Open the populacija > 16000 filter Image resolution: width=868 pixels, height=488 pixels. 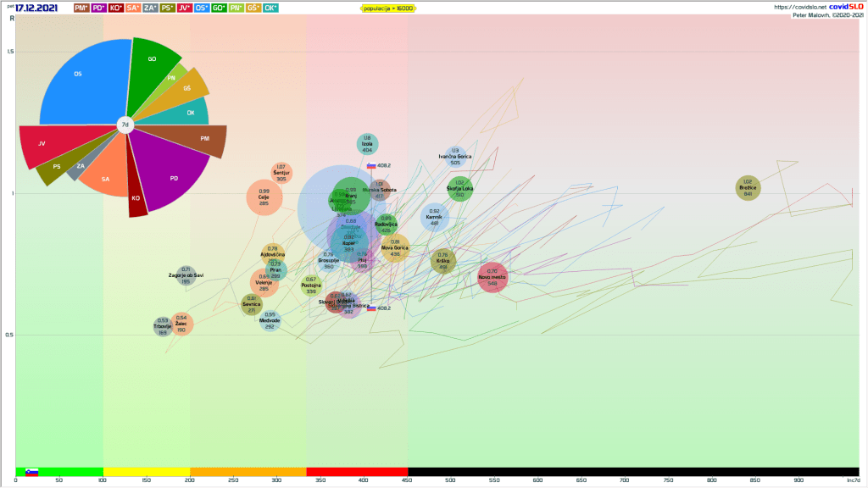click(x=387, y=8)
